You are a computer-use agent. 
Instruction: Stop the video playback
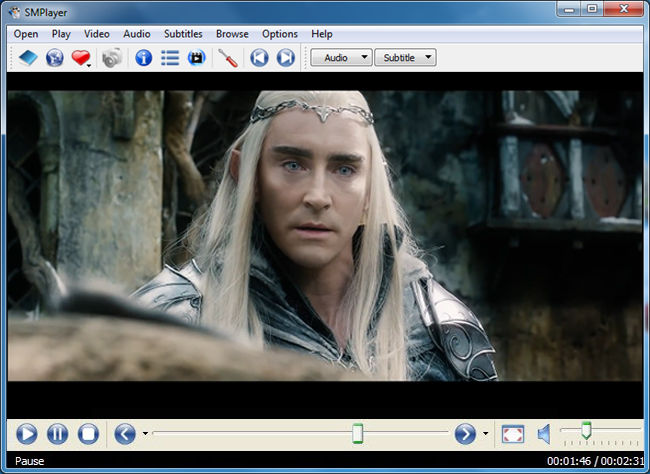pyautogui.click(x=88, y=434)
